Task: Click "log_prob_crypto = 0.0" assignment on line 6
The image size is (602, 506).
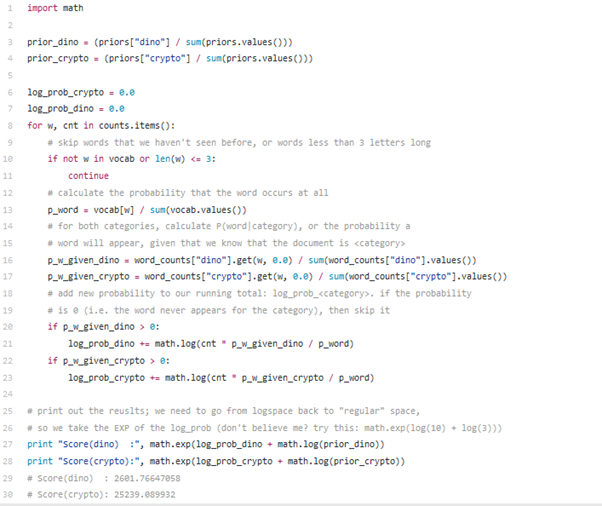Action: tap(80, 92)
